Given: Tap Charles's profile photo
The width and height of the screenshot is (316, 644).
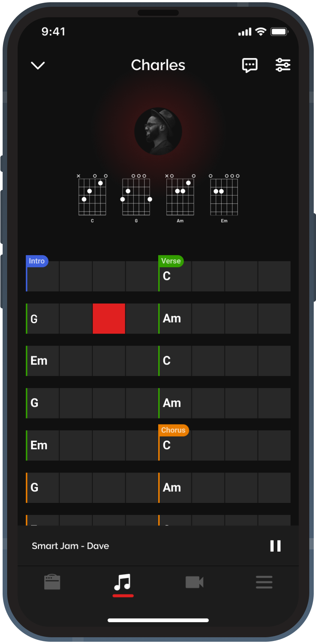Looking at the screenshot, I should pos(158,131).
